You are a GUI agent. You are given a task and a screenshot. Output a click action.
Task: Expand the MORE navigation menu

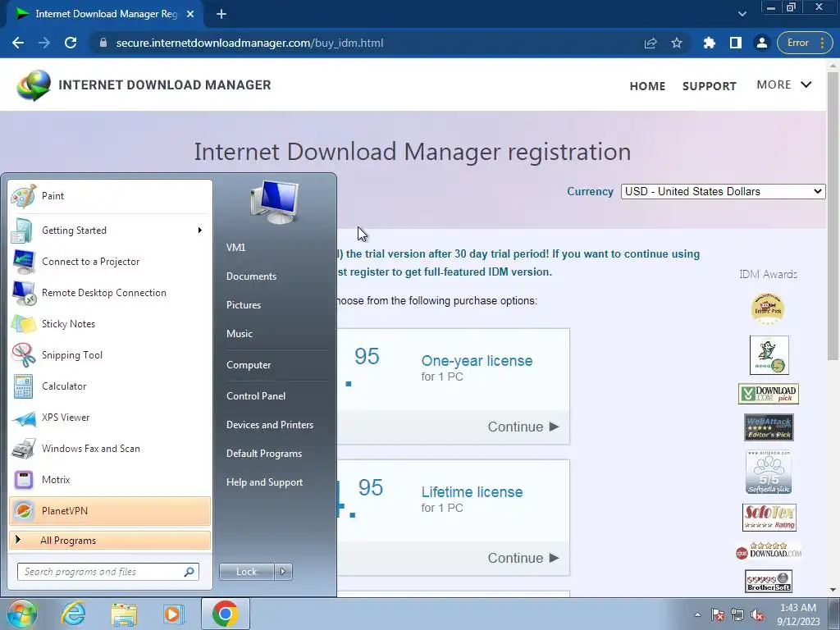point(783,84)
